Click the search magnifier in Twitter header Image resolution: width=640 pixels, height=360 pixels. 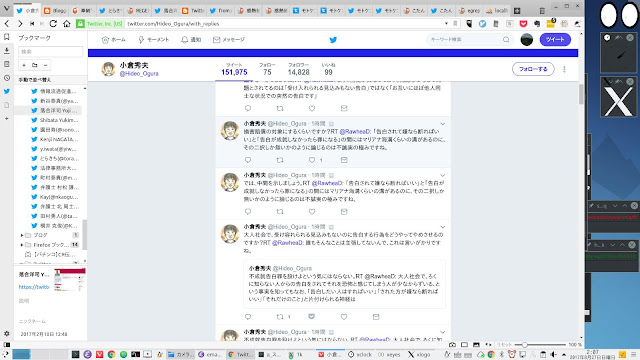point(506,40)
